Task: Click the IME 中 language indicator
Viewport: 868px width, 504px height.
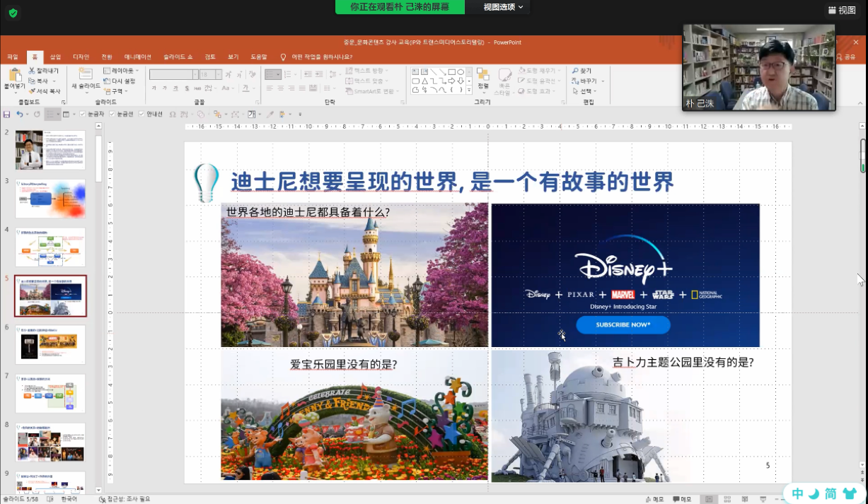Action: pyautogui.click(x=797, y=493)
